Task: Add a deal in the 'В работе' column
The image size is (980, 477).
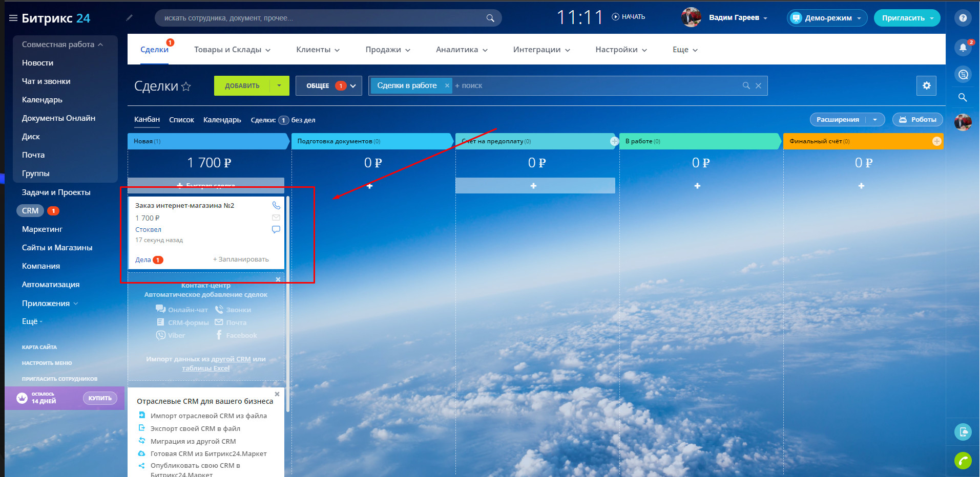Action: [x=697, y=186]
